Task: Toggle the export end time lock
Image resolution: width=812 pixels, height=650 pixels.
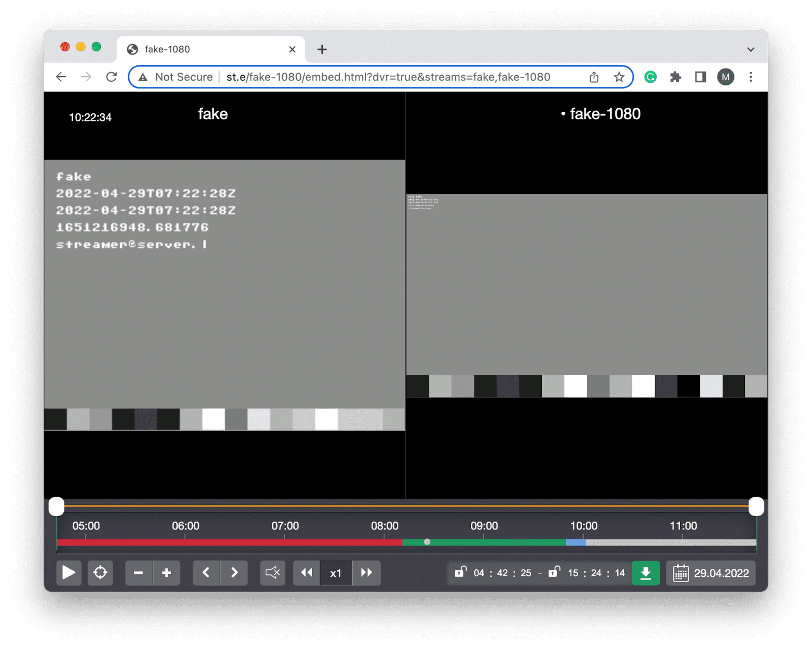Action: click(x=554, y=572)
